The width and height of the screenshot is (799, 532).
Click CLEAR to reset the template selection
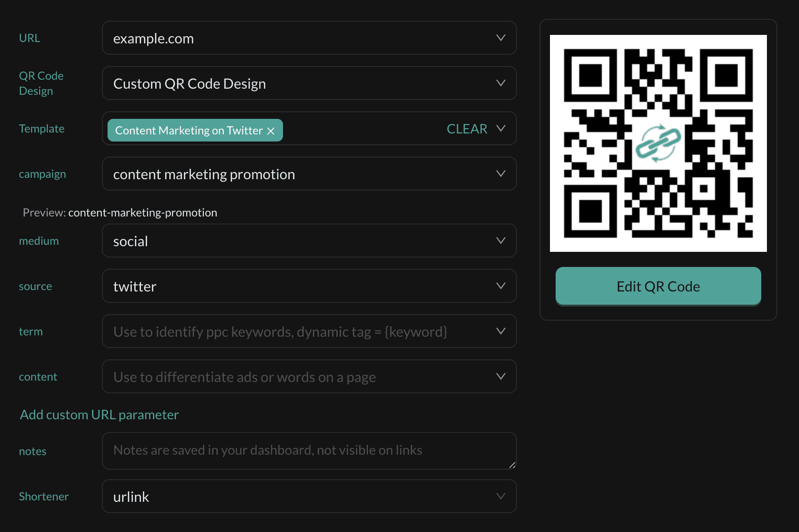click(x=466, y=128)
